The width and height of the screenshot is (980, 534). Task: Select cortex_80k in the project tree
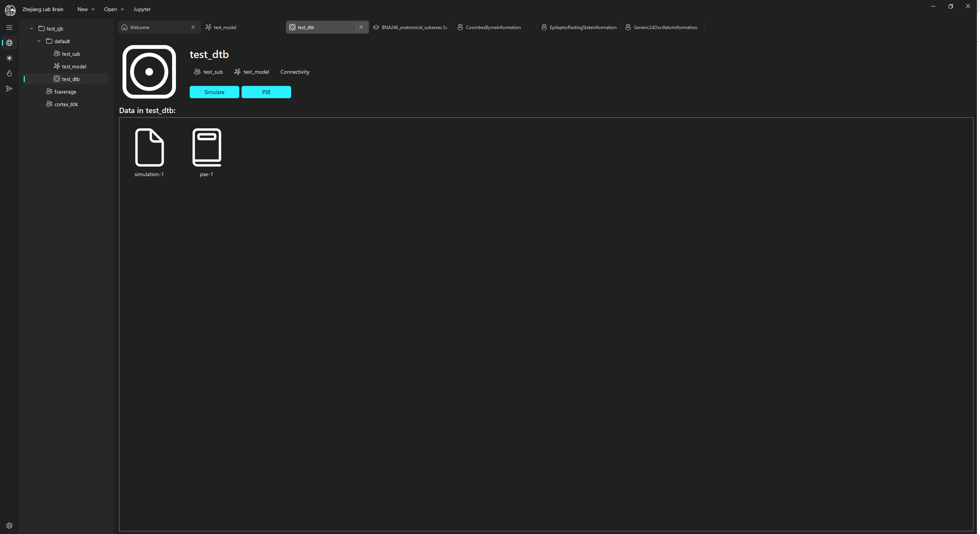[66, 104]
